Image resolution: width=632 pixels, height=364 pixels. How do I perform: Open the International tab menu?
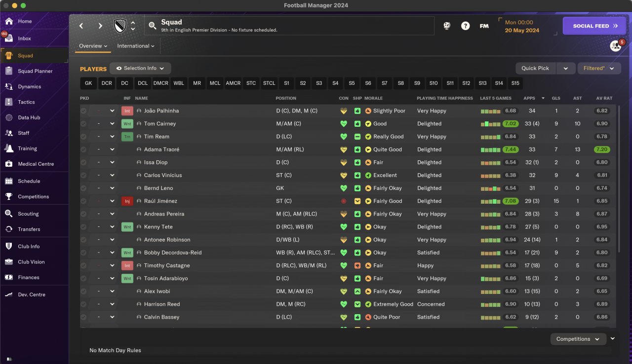pyautogui.click(x=136, y=46)
